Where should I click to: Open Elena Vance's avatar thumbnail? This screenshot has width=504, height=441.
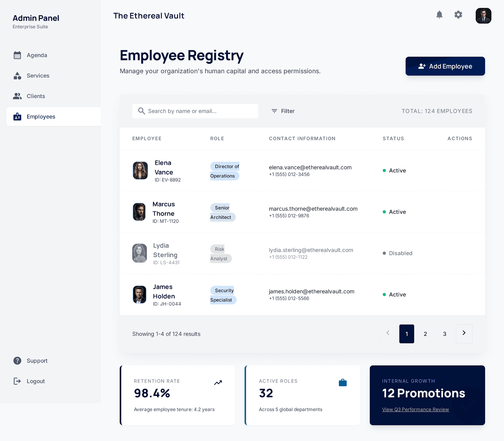click(140, 171)
